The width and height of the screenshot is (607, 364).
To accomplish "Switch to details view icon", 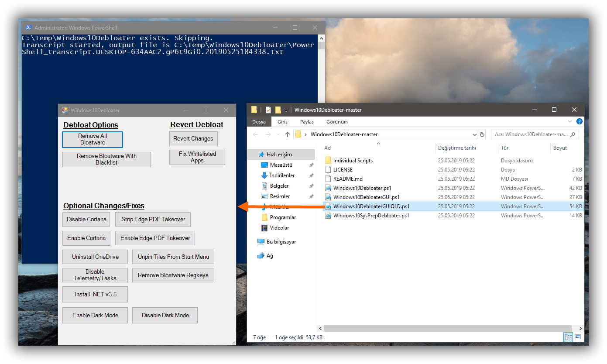I will 568,337.
